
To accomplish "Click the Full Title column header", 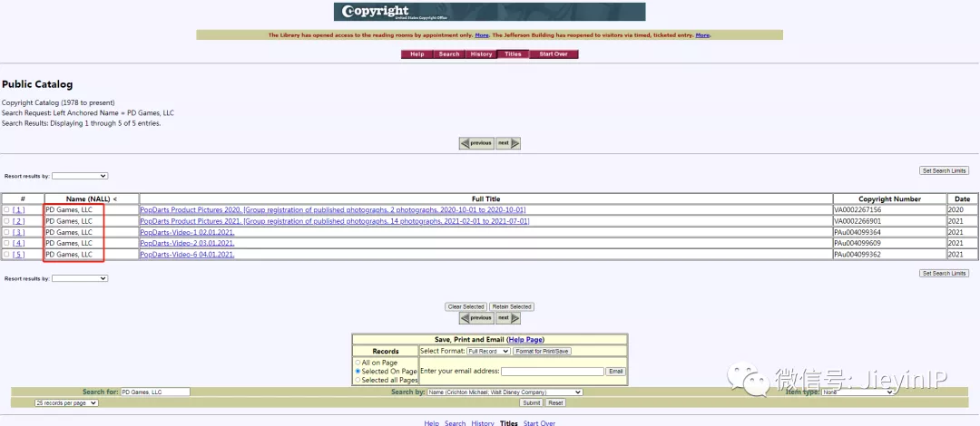I will point(486,198).
